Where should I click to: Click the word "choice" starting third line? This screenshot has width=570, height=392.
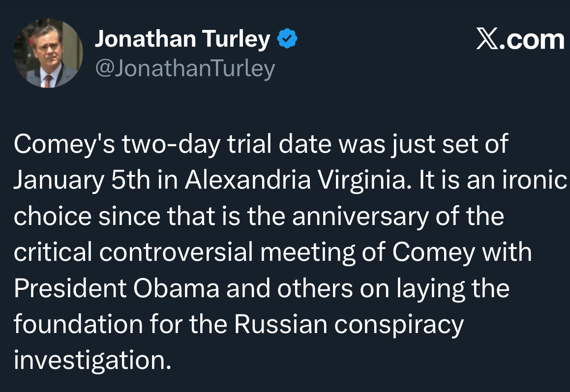pos(52,216)
